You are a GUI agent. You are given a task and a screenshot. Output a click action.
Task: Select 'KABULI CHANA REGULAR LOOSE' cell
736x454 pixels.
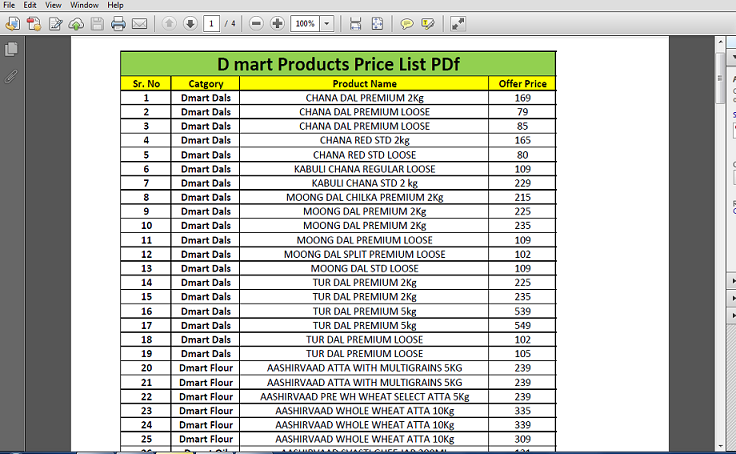click(364, 169)
